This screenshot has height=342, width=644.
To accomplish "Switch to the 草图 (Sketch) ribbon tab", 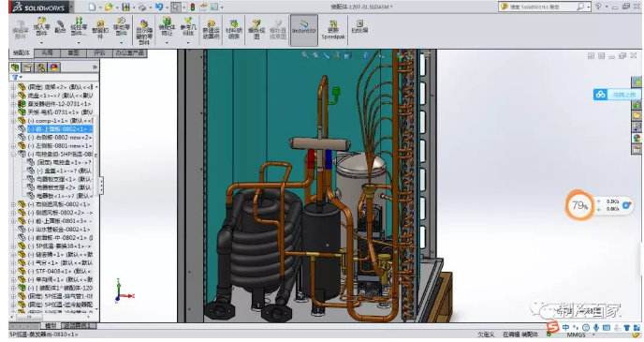I will [x=73, y=53].
